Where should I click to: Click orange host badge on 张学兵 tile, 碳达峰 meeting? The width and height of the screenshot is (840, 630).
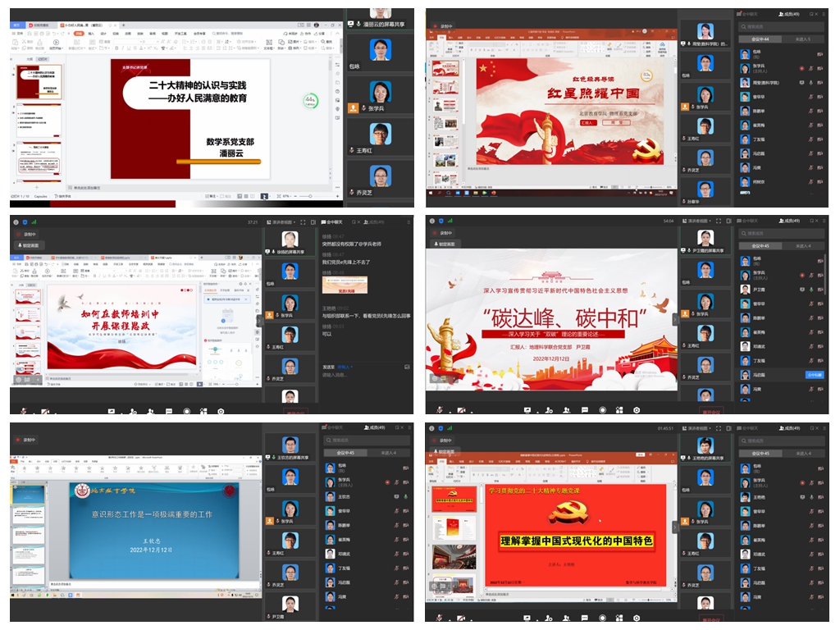685,314
